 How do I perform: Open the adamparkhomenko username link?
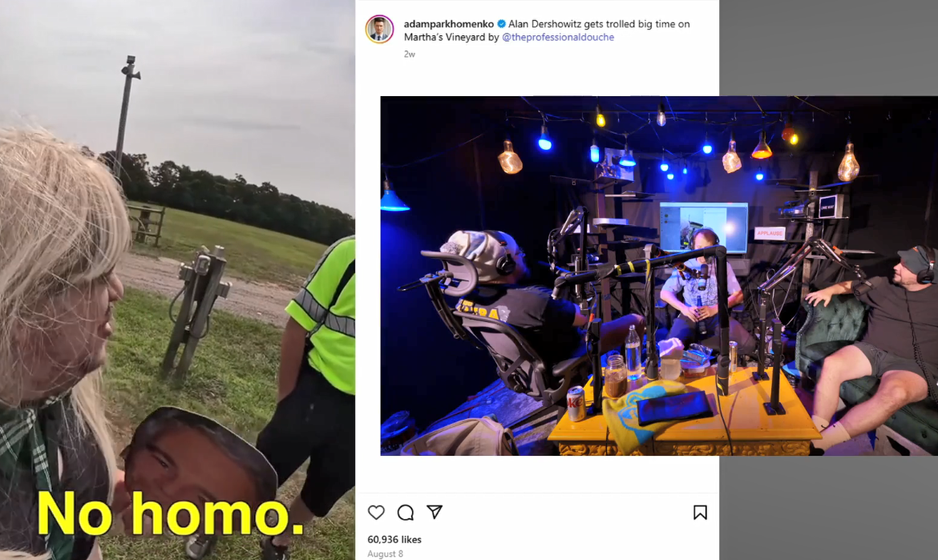pyautogui.click(x=449, y=24)
